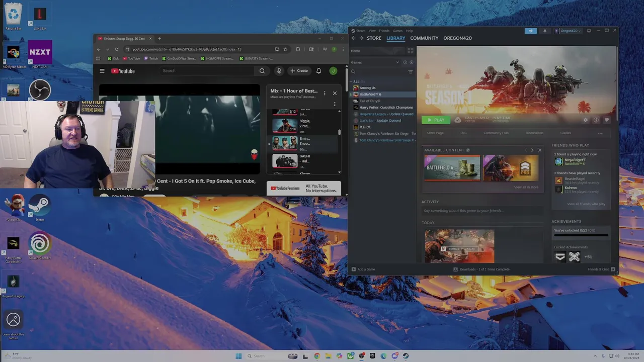
Task: Select Call of Duty in library list
Action: [x=370, y=101]
